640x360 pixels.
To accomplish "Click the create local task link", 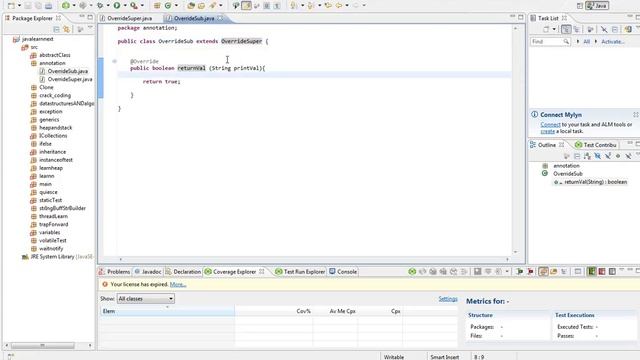I will point(547,131).
